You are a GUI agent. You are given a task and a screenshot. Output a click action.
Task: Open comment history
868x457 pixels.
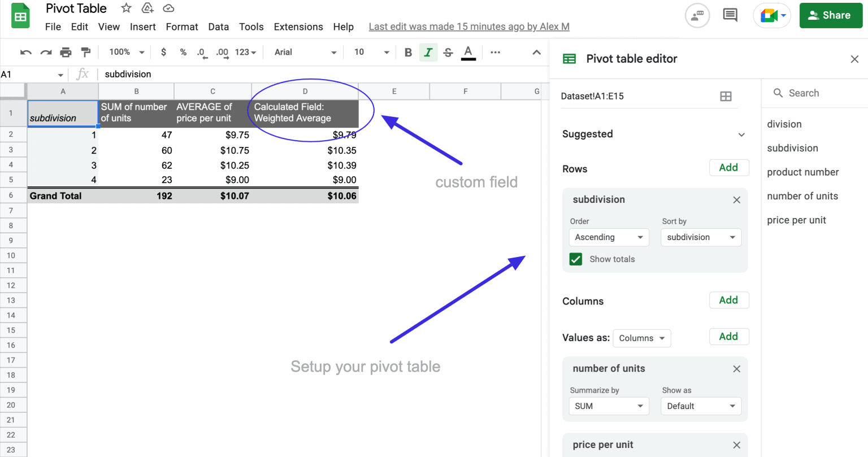point(730,15)
